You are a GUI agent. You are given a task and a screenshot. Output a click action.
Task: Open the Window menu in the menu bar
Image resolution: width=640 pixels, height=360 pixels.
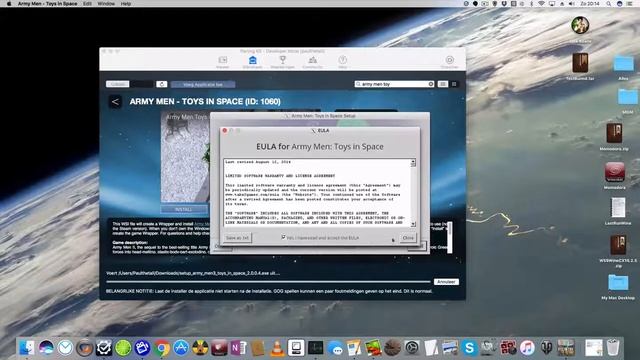click(x=106, y=3)
